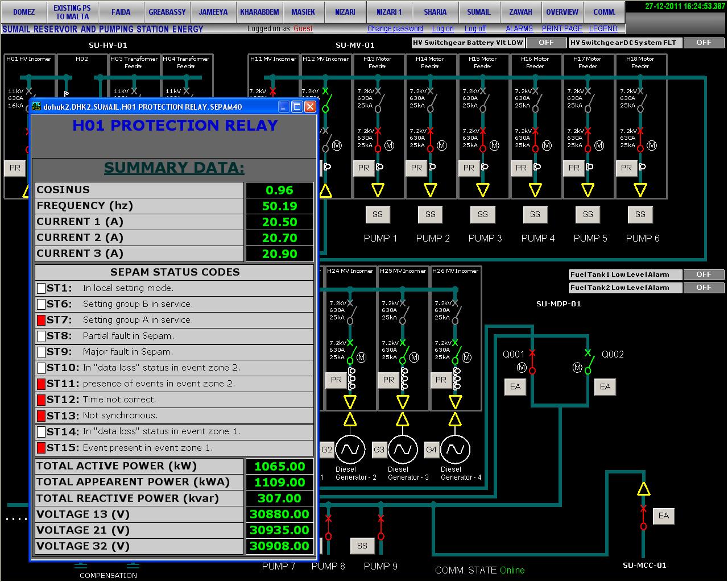
Task: Open the FAIDA station tab
Action: click(121, 11)
